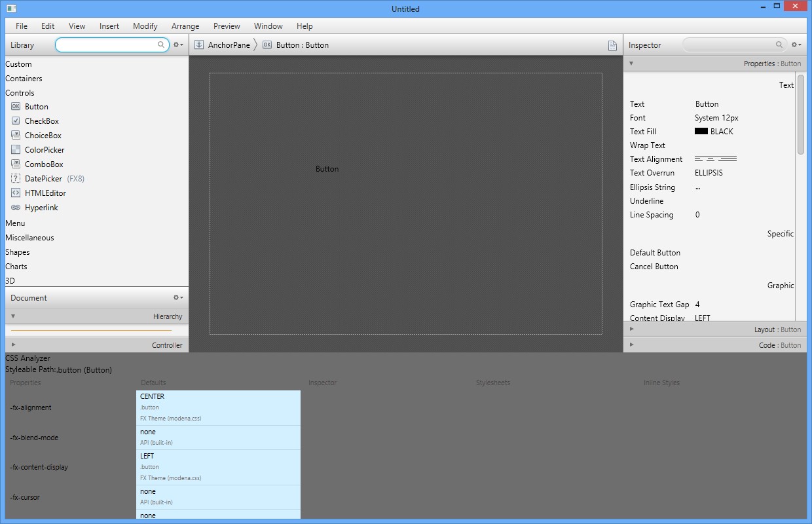812x524 pixels.
Task: Click the DatePicker question-mark icon
Action: point(16,179)
